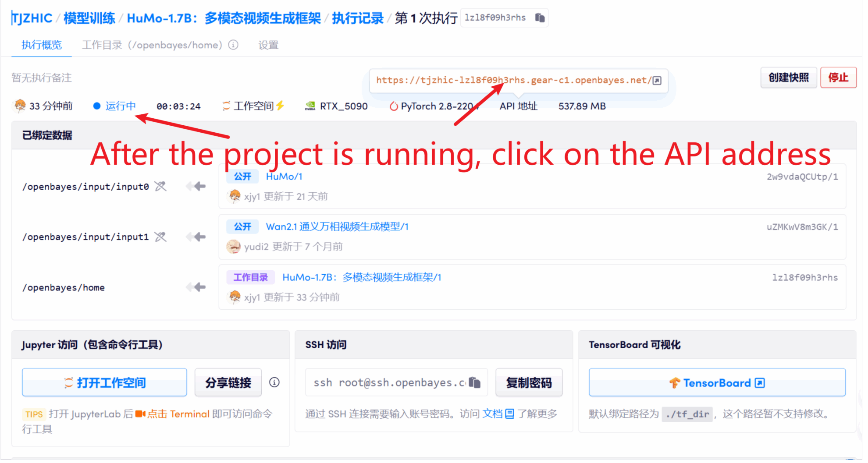Click the 打开工作空间 button
868x463 pixels.
point(104,382)
